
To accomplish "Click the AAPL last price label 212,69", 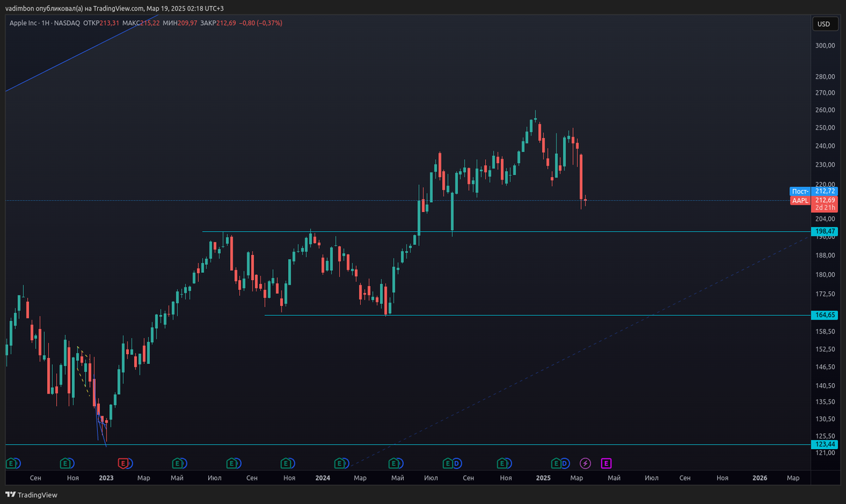I will click(x=826, y=200).
